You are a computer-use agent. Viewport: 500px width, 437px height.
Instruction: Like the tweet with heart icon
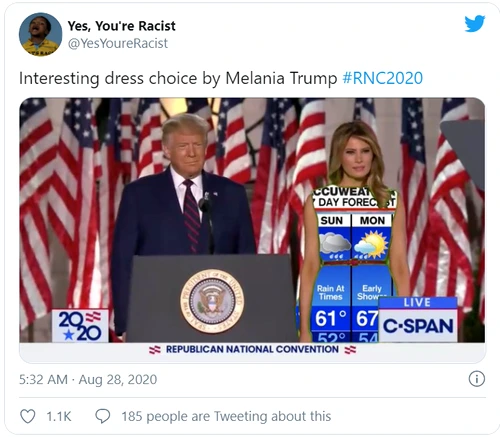pyautogui.click(x=28, y=416)
